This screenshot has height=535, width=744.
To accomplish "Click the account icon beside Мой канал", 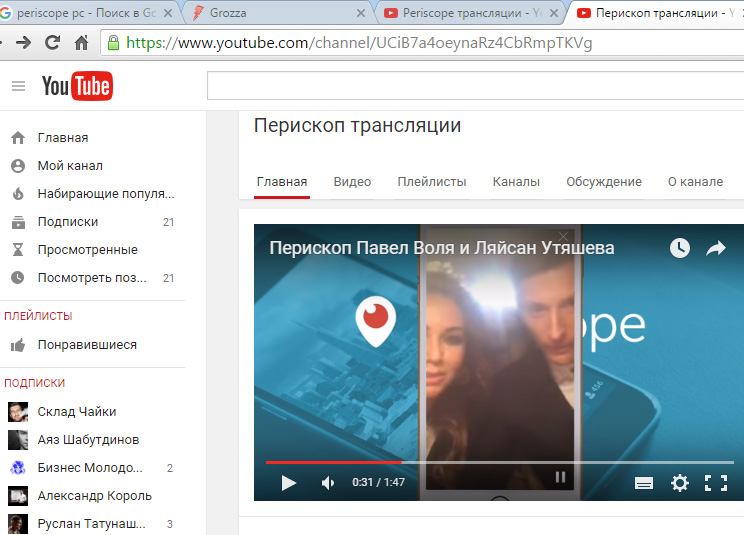I will click(x=18, y=166).
